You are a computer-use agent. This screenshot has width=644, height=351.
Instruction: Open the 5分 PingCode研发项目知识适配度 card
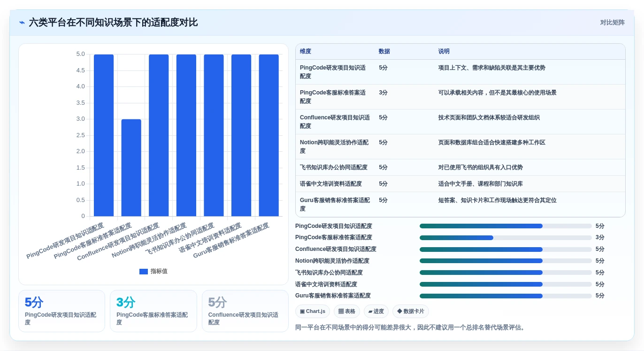pyautogui.click(x=61, y=311)
